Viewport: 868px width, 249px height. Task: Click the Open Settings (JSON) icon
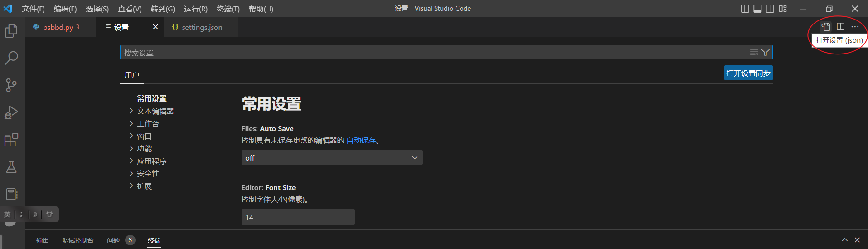(x=826, y=27)
